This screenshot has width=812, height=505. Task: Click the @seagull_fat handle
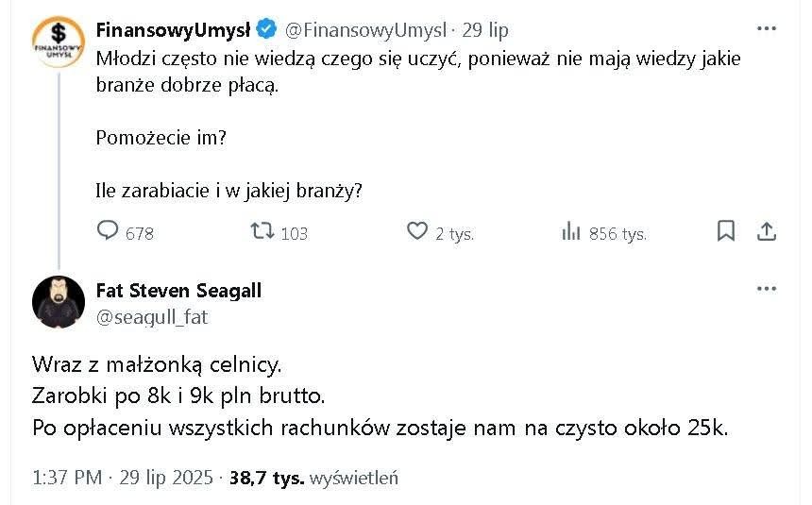coord(152,317)
